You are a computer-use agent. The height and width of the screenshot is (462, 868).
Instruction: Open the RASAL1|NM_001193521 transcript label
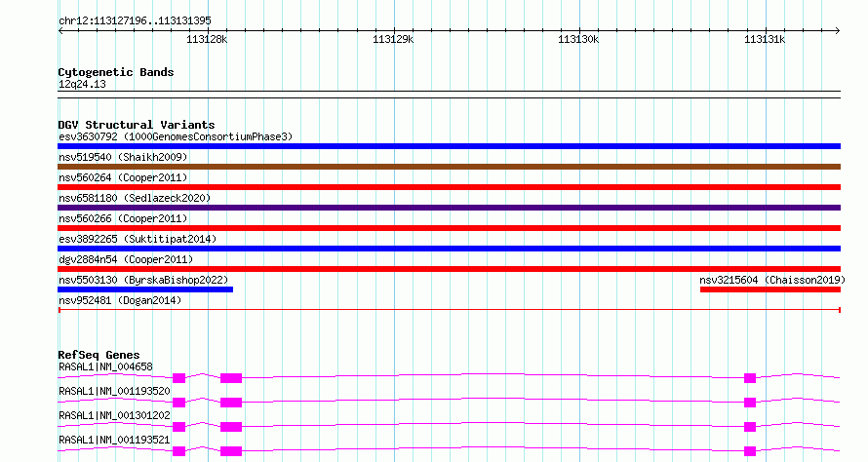point(114,440)
